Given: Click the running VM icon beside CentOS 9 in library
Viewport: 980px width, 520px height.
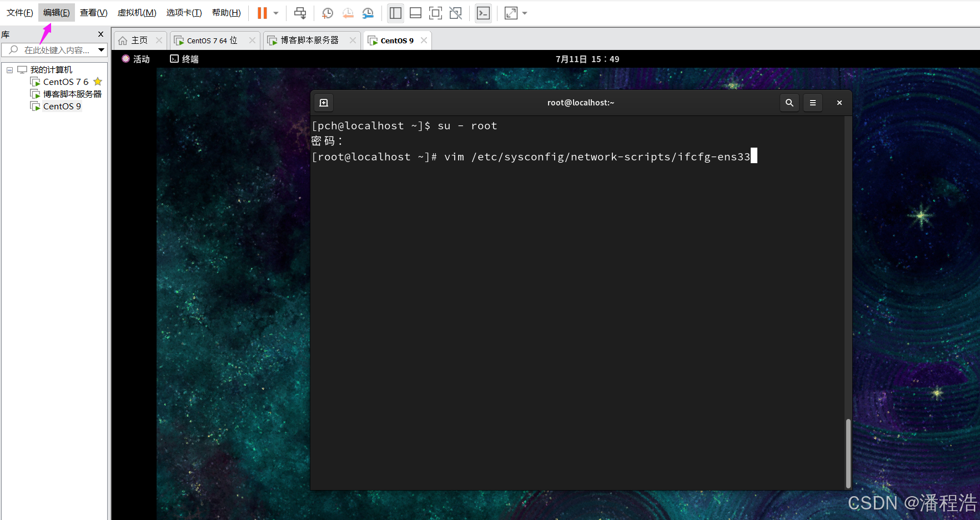Looking at the screenshot, I should tap(35, 106).
